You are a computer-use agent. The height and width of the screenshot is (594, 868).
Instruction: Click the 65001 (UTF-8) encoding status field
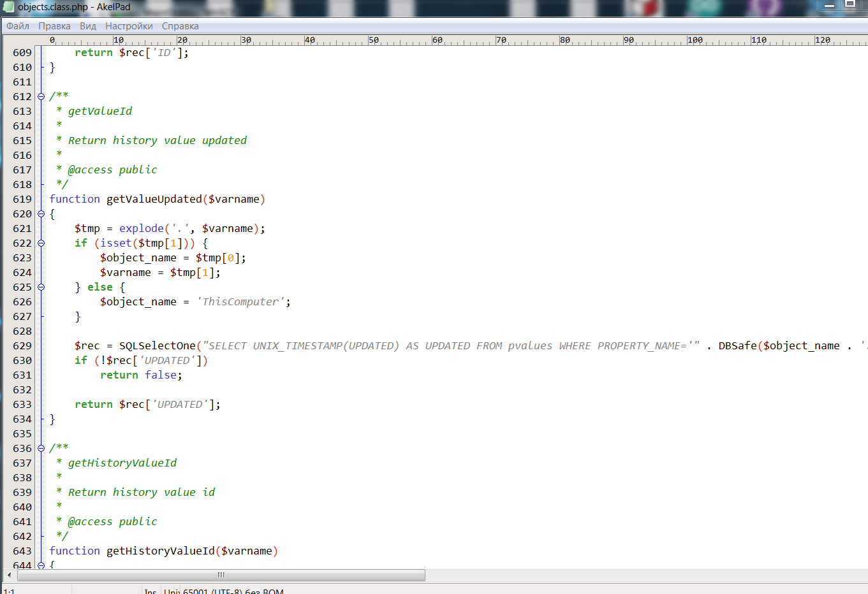[233, 591]
